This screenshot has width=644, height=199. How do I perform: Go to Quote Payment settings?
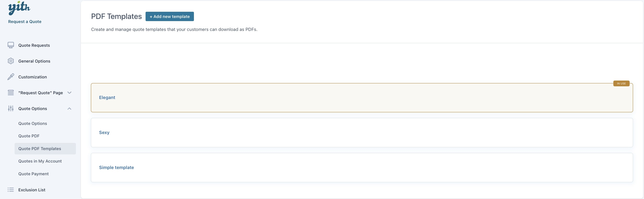[x=34, y=174]
